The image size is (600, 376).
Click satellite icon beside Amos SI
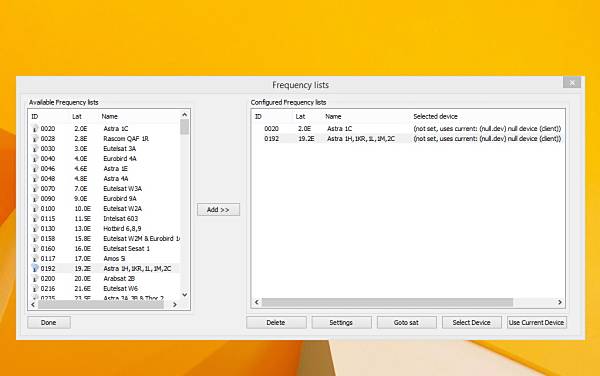(x=35, y=258)
